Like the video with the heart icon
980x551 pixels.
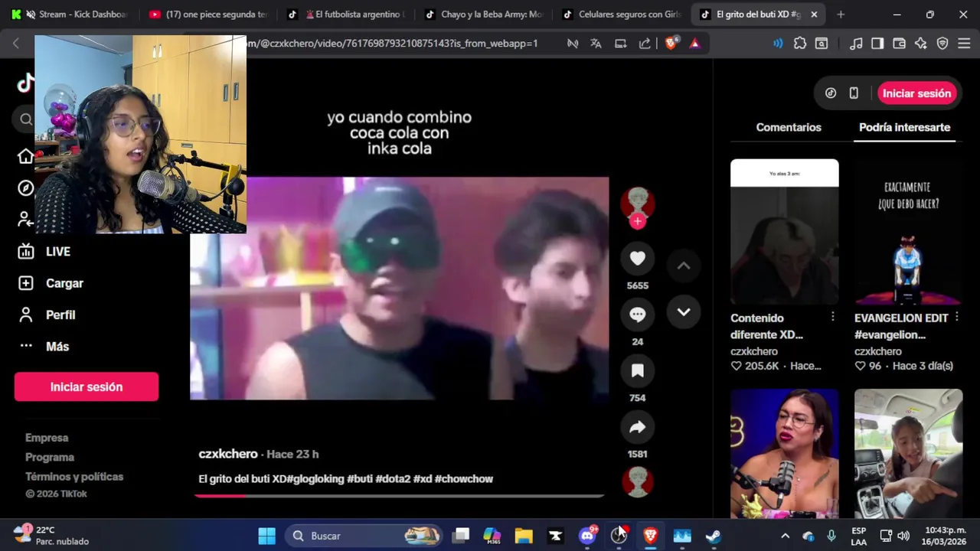coord(638,259)
